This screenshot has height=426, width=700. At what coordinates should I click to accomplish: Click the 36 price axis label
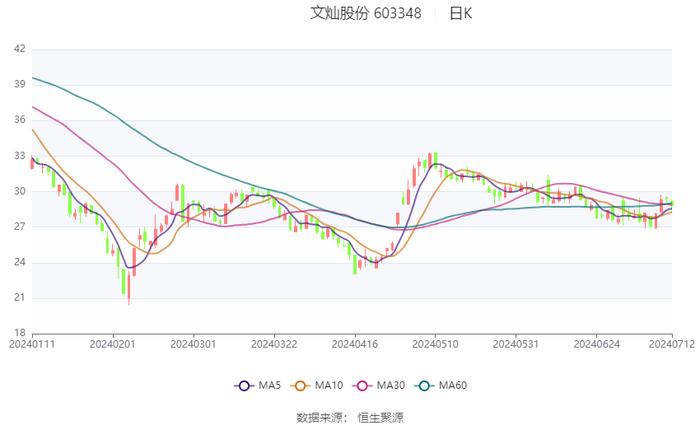pos(20,120)
